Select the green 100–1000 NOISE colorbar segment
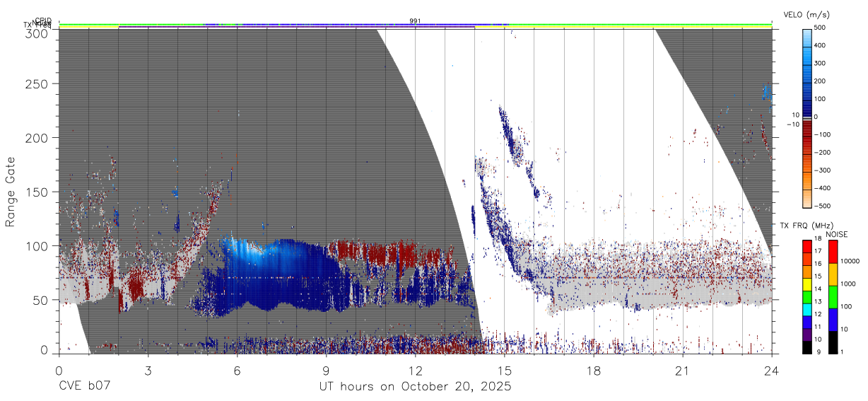868x401 pixels. tap(833, 296)
